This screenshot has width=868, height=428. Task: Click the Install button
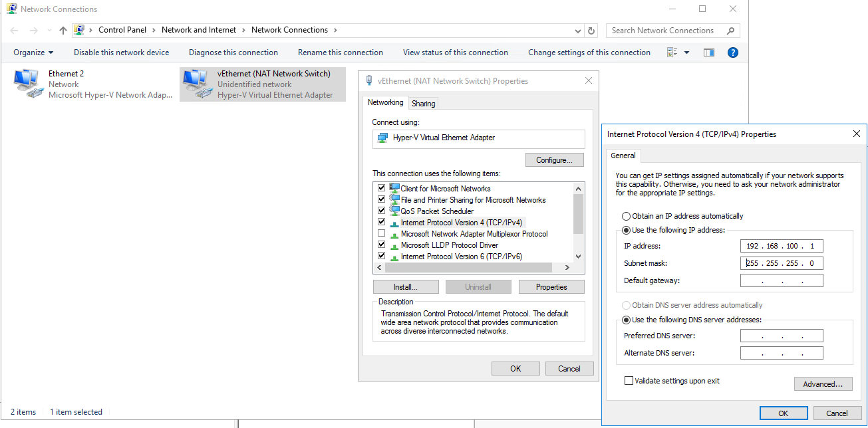pyautogui.click(x=406, y=287)
